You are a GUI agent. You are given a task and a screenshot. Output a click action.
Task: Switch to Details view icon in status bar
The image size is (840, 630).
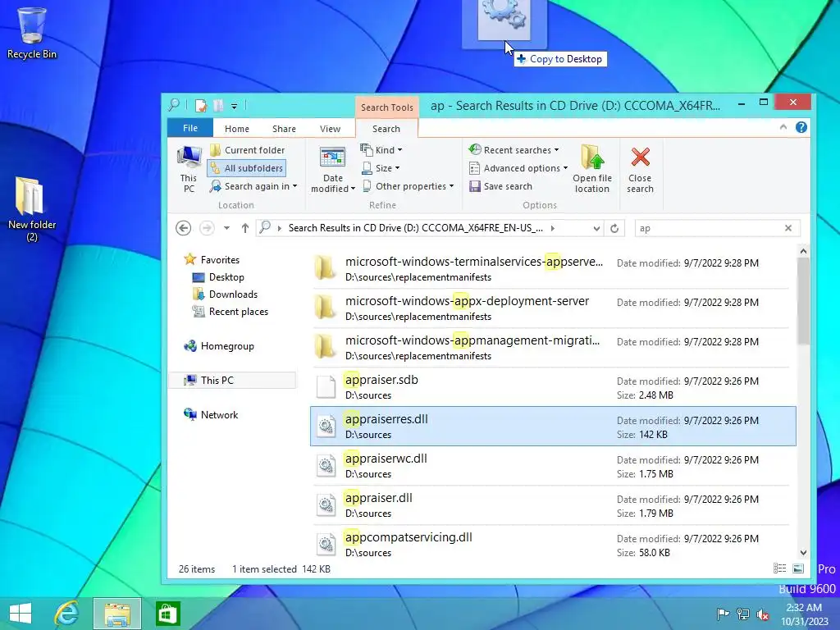pyautogui.click(x=780, y=568)
